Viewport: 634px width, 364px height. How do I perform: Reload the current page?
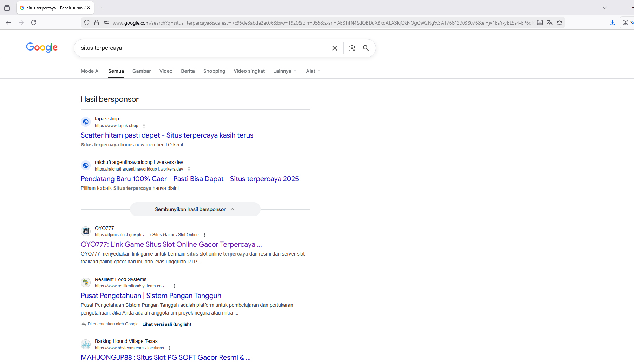[x=34, y=22]
